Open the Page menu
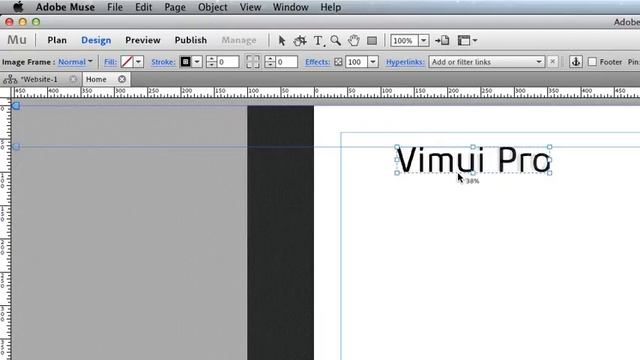Image resolution: width=640 pixels, height=360 pixels. [x=175, y=7]
